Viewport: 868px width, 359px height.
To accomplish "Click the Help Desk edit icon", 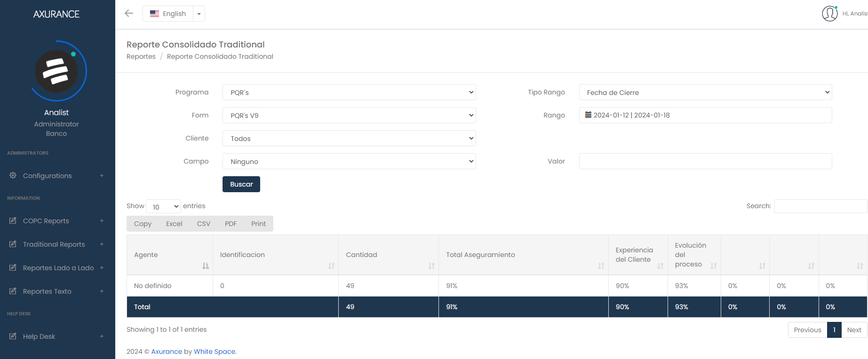I will coord(13,336).
